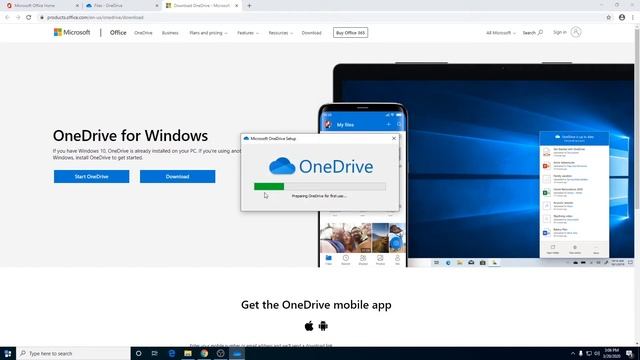Open the OneDrive setup taskbar item
This screenshot has height=360, width=640.
coord(237,353)
